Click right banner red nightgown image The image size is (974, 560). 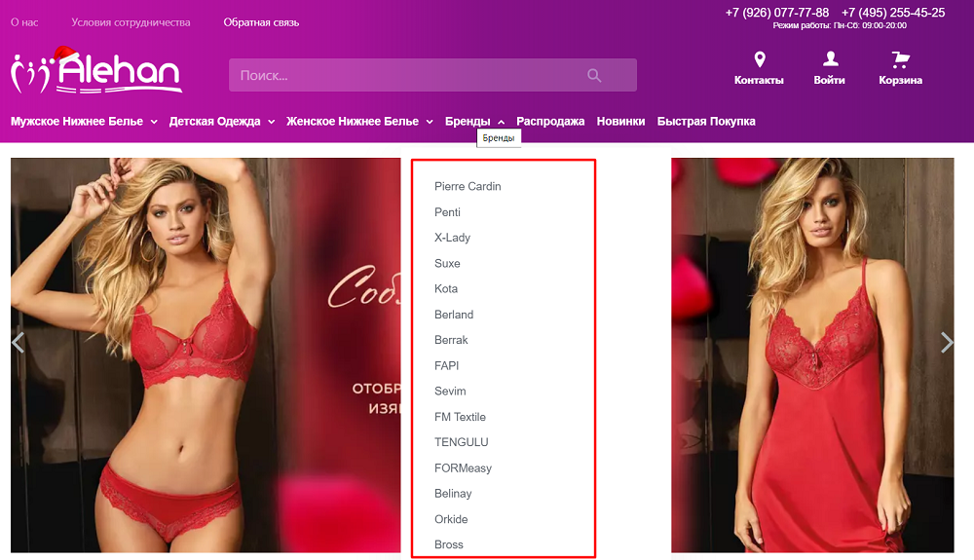pyautogui.click(x=812, y=355)
